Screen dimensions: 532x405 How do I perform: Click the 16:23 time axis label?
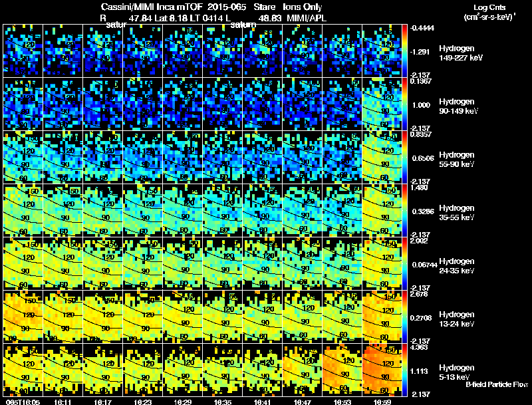click(x=143, y=402)
